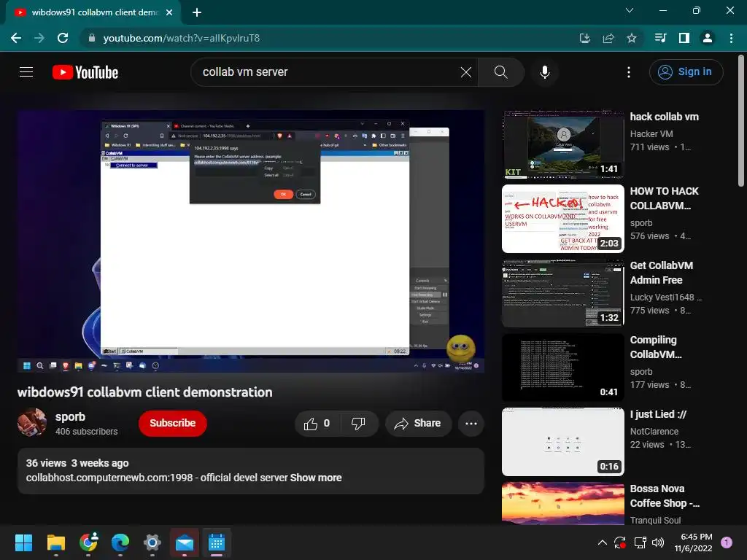Open a new browser tab

[197, 12]
